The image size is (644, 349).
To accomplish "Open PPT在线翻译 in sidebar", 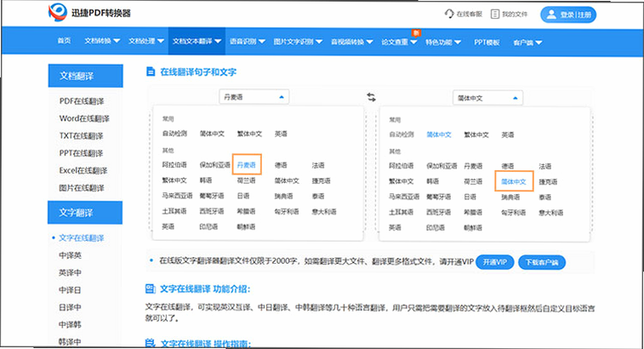I will click(82, 153).
